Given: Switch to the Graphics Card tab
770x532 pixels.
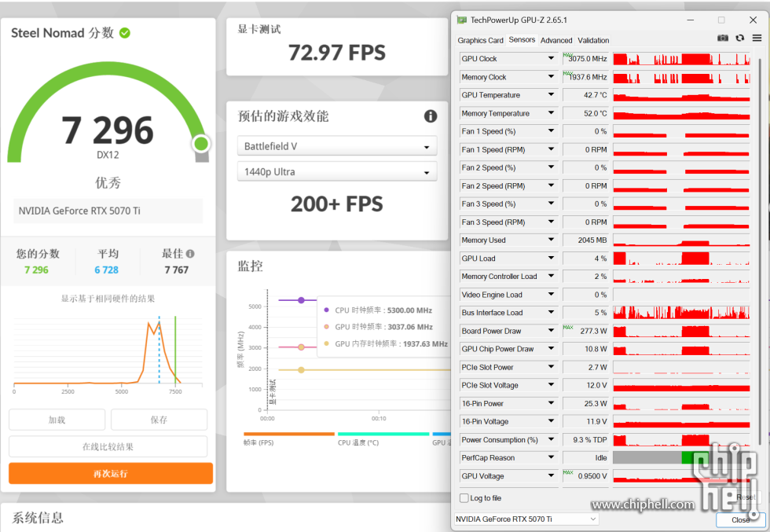Looking at the screenshot, I should (480, 40).
